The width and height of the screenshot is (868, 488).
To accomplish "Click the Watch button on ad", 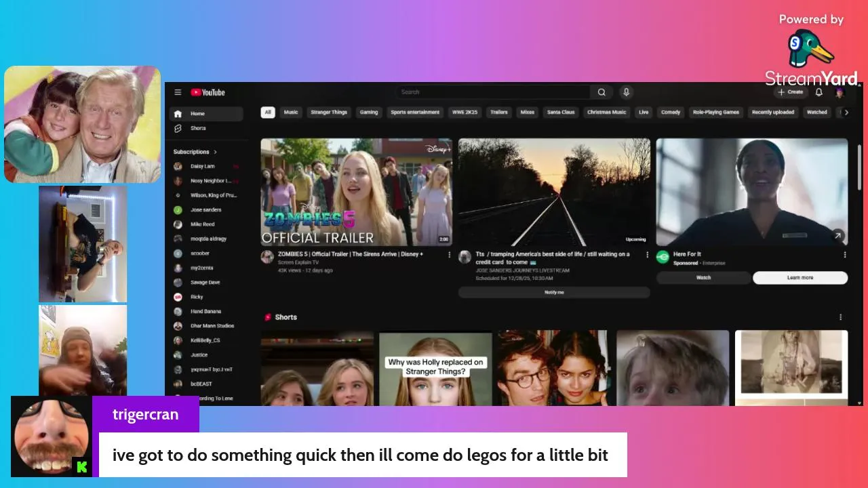I will pyautogui.click(x=703, y=278).
